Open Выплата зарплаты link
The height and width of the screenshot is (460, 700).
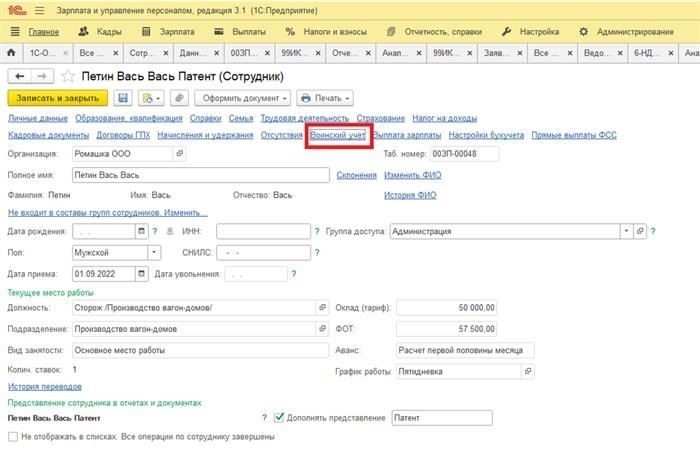pyautogui.click(x=407, y=135)
